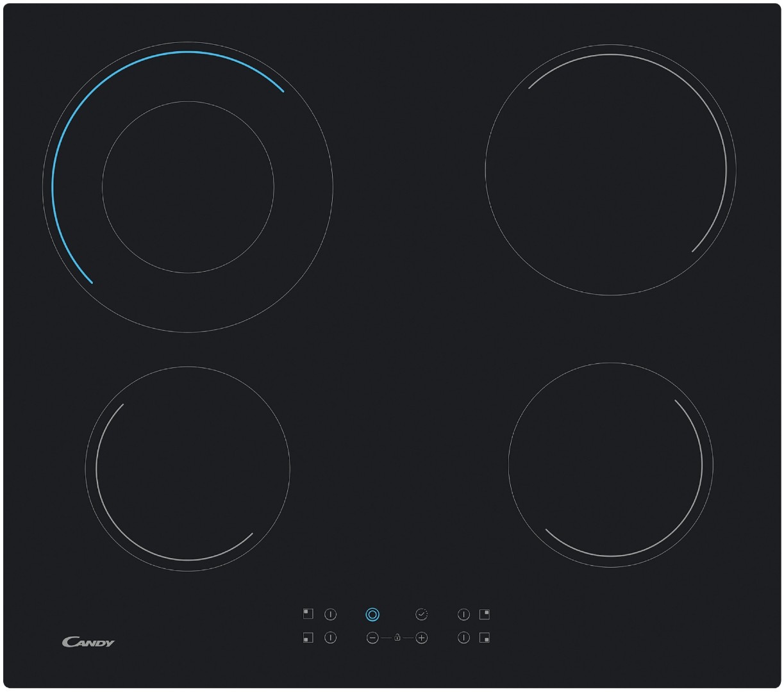This screenshot has height=692, width=784.
Task: Tap the blue dual-ring zone button
Action: click(x=372, y=614)
